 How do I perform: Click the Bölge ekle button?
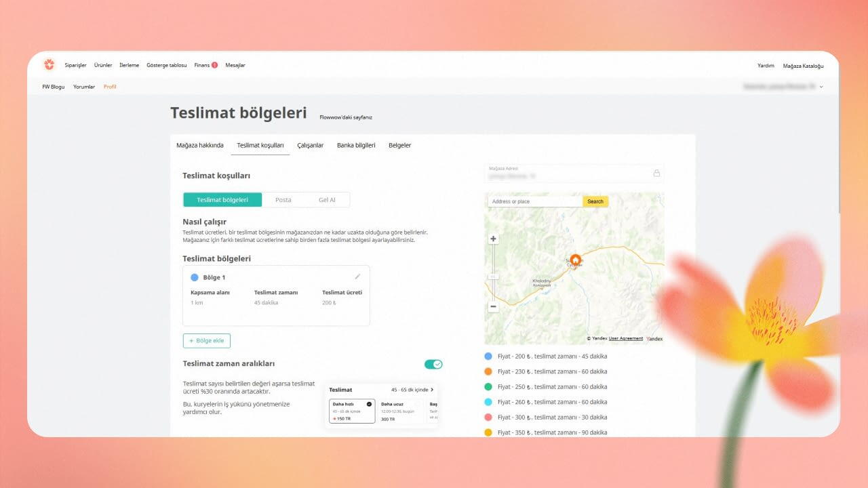(207, 340)
